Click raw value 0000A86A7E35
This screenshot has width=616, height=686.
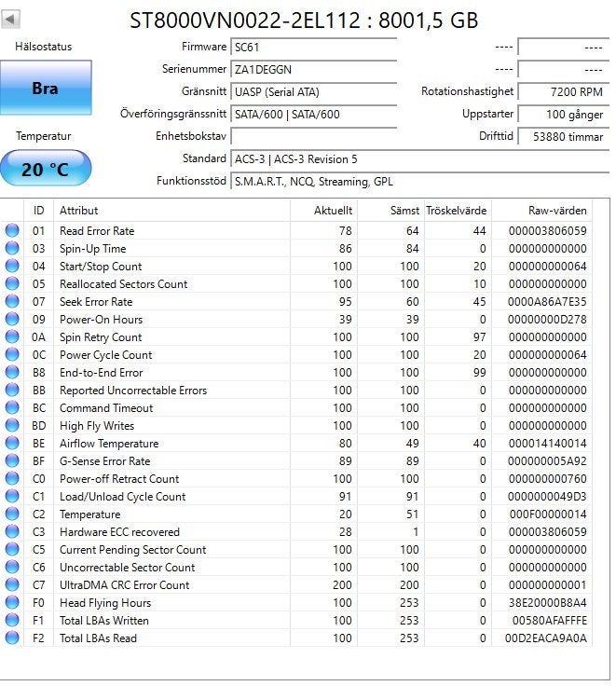point(547,301)
